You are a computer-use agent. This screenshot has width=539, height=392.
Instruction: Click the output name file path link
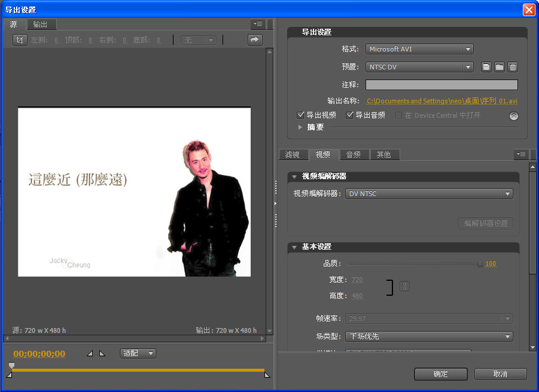[442, 101]
